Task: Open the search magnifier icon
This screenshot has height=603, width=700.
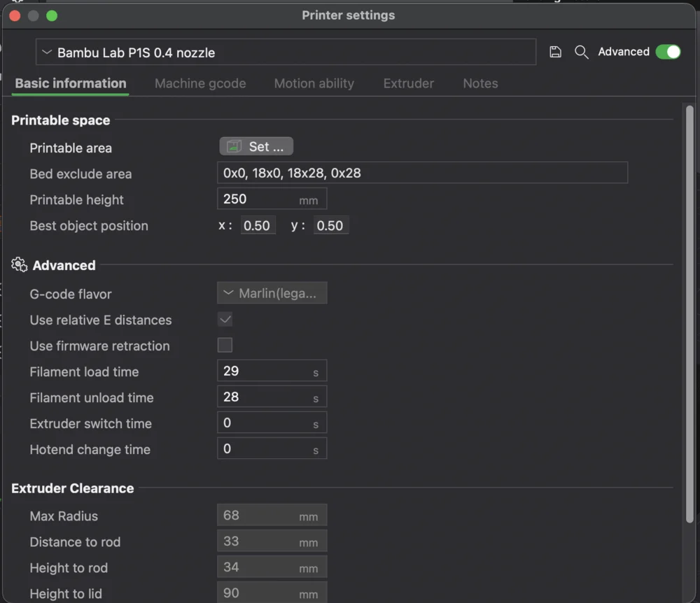Action: (581, 52)
